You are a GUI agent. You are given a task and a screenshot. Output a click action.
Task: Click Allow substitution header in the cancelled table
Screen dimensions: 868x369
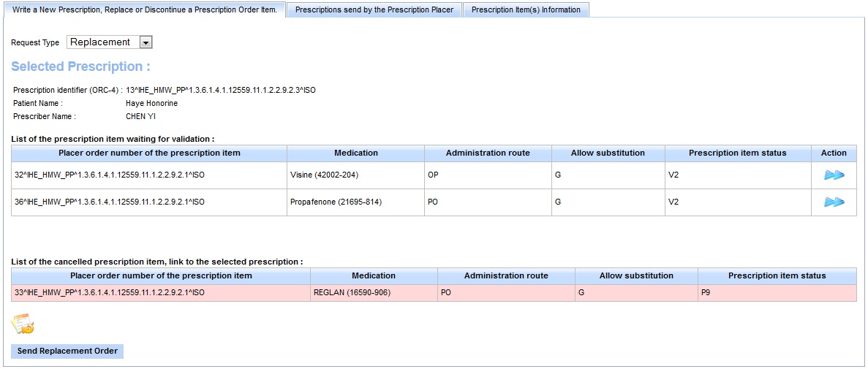click(x=636, y=275)
